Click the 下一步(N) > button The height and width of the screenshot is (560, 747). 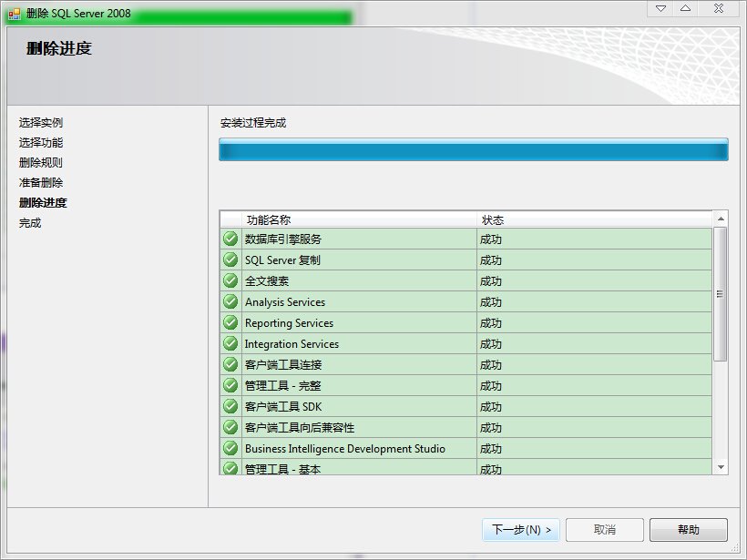tap(521, 530)
